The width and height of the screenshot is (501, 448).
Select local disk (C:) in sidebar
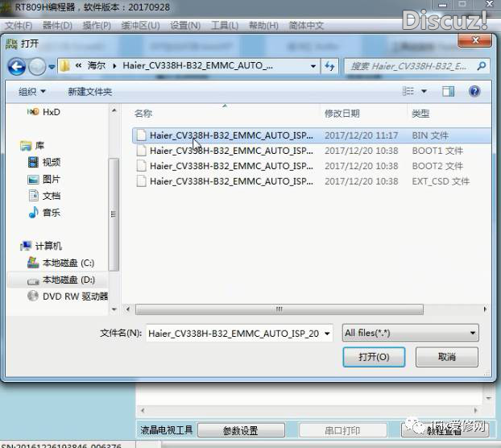click(x=68, y=263)
